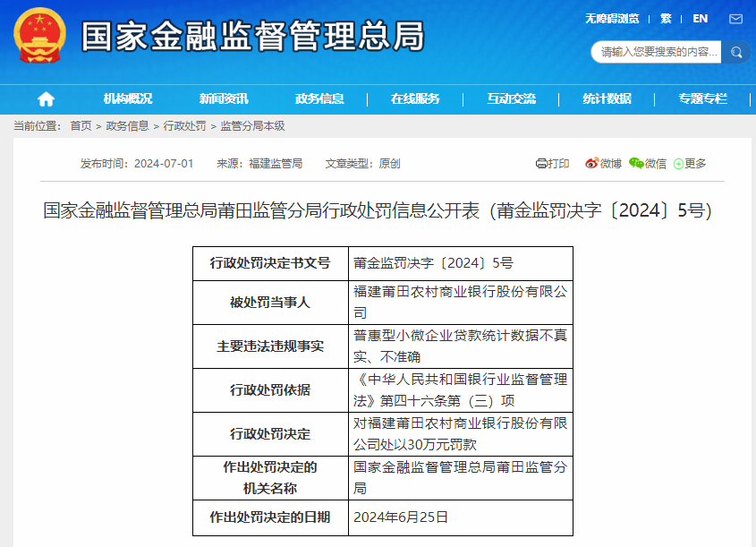This screenshot has width=756, height=547.
Task: Click the 无障碍浏览 link
Action: (612, 19)
